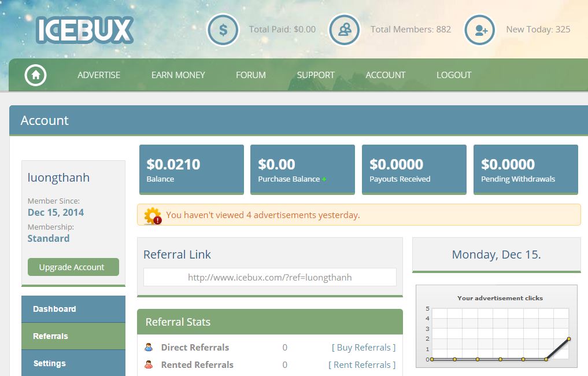The image size is (588, 376).
Task: Click the 'Direct Referrals' label
Action: (195, 348)
